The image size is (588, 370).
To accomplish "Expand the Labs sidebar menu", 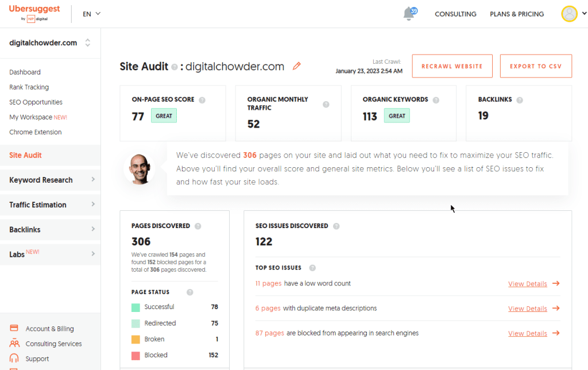I will 51,254.
